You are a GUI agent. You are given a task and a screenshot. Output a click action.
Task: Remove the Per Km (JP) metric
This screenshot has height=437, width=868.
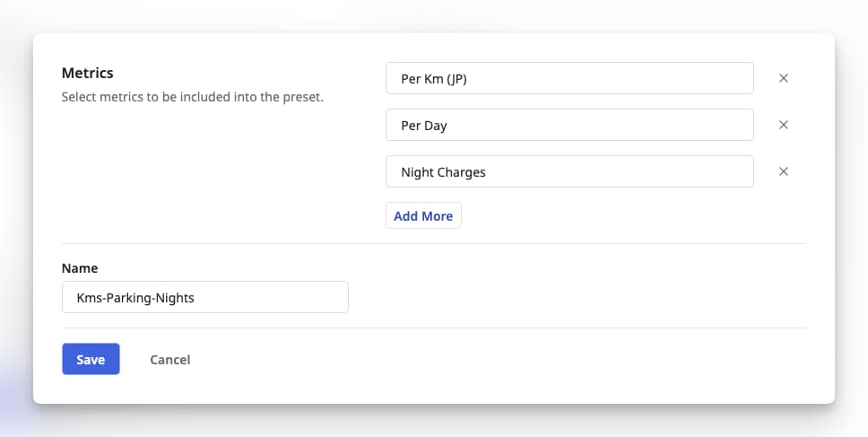(x=783, y=78)
